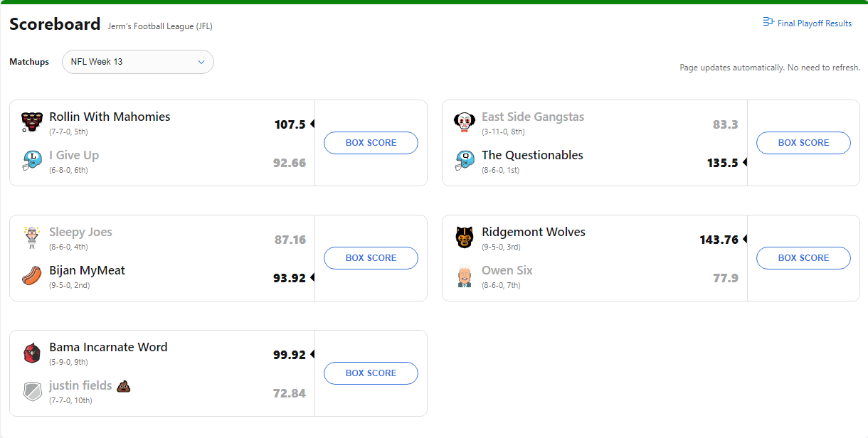Click East Side Gangstas clown logo
This screenshot has width=868, height=438.
tap(465, 122)
